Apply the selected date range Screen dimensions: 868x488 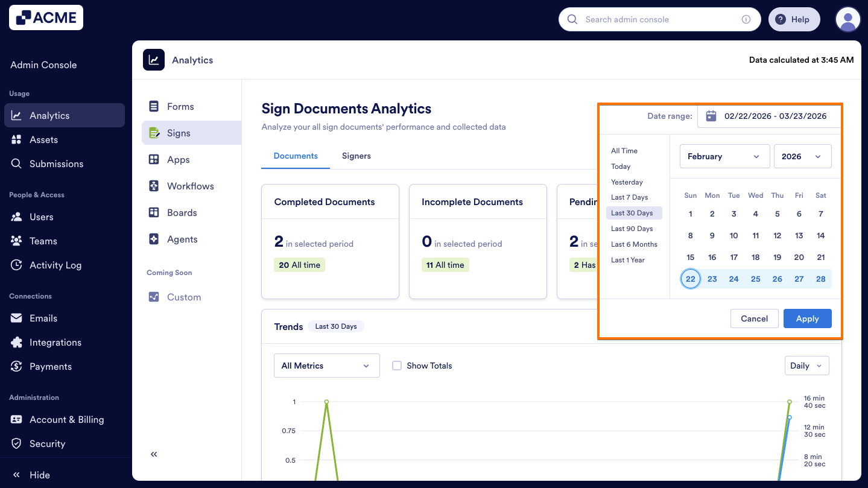[807, 318]
